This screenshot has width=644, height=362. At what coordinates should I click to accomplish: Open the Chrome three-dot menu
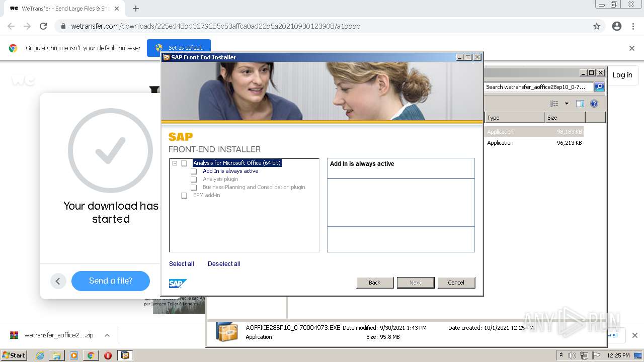[x=633, y=26]
